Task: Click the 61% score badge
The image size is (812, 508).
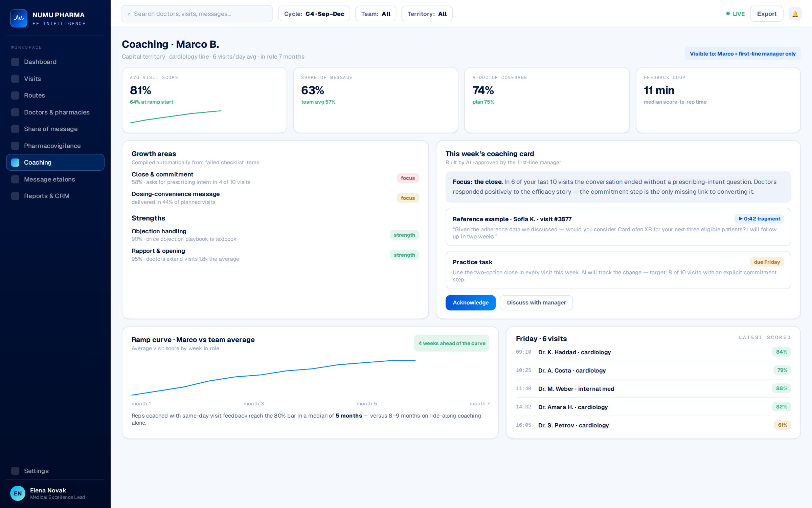Action: tap(783, 425)
